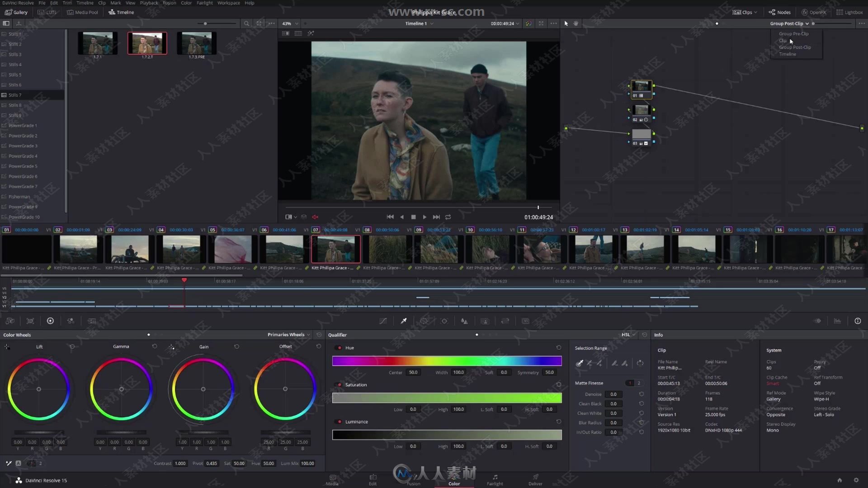Screen dimensions: 868x488
Task: Toggle loop playback
Action: (448, 217)
